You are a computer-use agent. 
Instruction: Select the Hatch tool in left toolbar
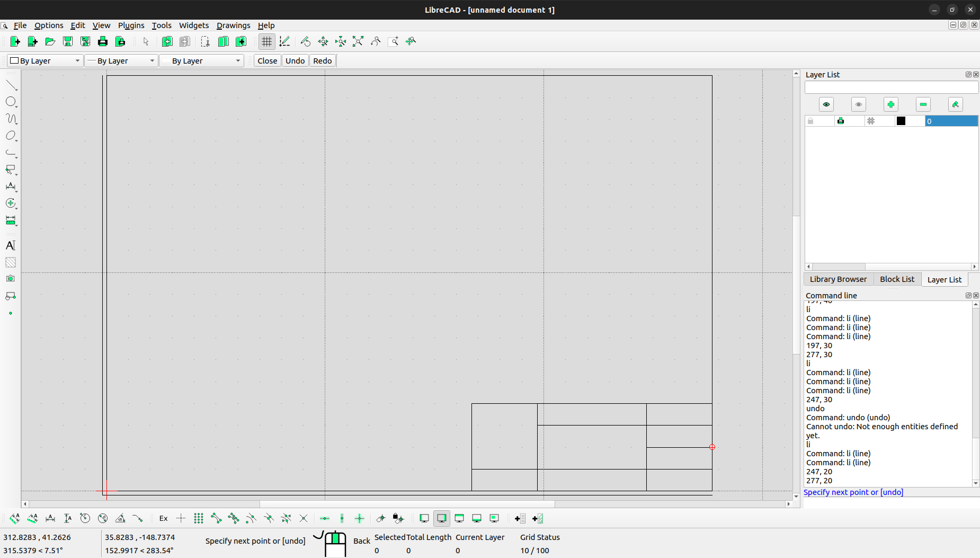11,262
